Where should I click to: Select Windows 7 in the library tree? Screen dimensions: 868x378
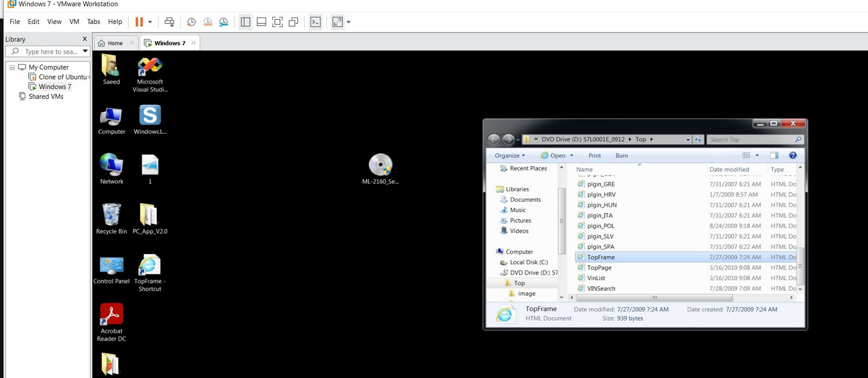click(50, 87)
